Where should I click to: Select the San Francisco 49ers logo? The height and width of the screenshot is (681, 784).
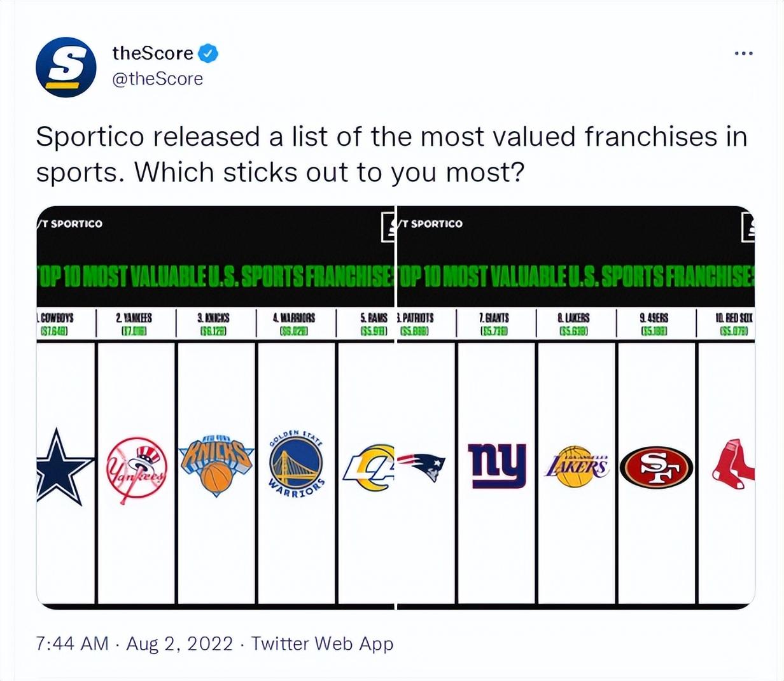click(656, 467)
